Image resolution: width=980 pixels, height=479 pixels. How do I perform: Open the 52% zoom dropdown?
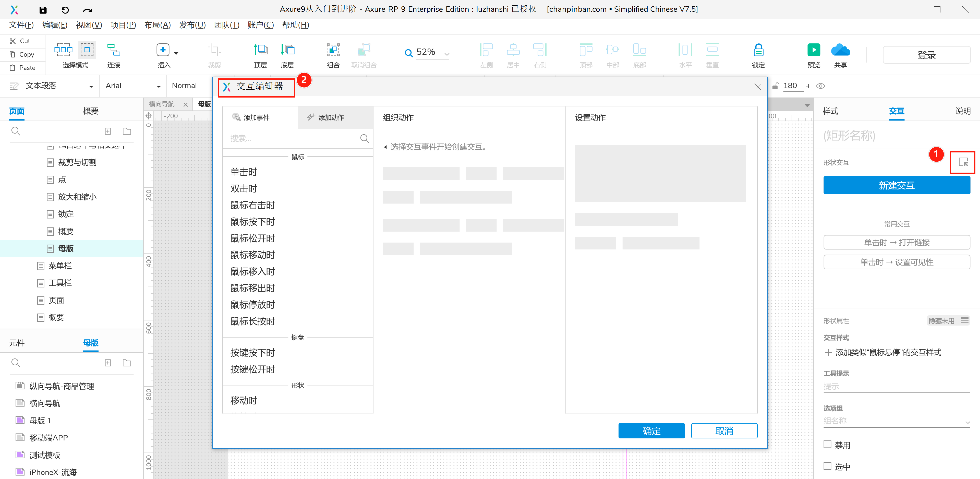tap(447, 54)
